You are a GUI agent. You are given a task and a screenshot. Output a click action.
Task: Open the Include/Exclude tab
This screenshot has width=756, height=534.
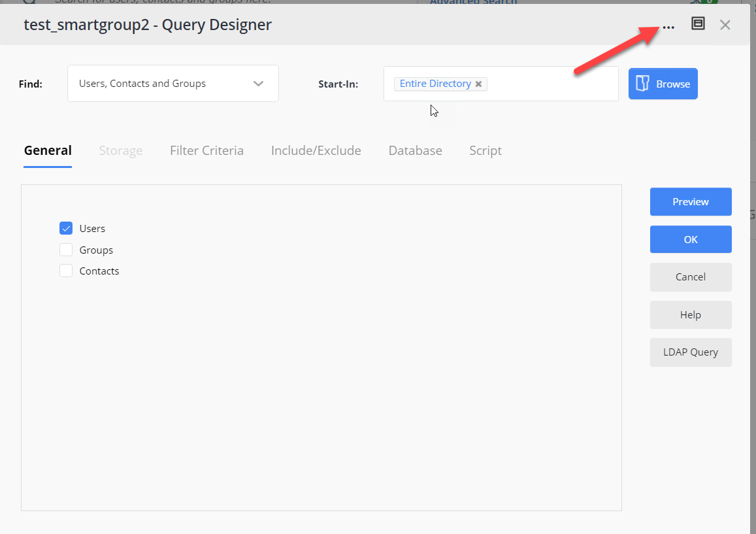(x=316, y=150)
